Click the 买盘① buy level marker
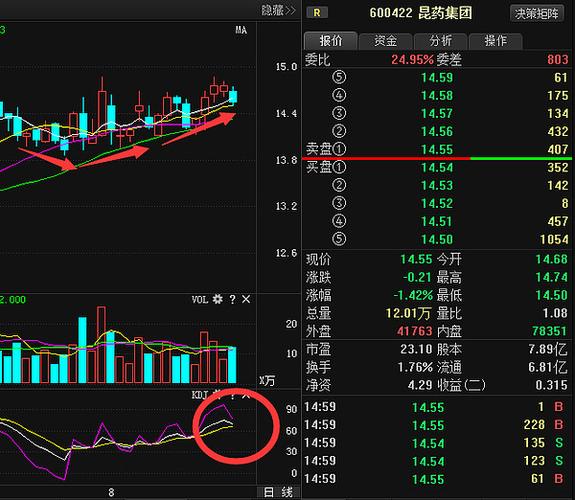This screenshot has height=500, width=575. pyautogui.click(x=326, y=167)
